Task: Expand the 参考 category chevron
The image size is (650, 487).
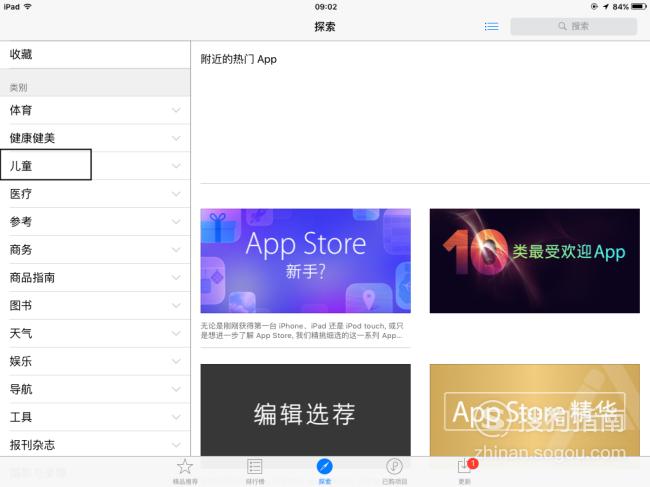Action: pyautogui.click(x=176, y=222)
